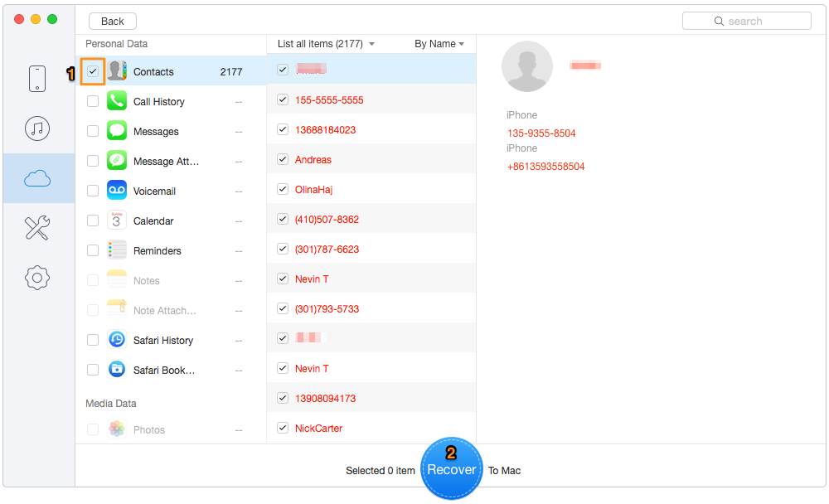Image resolution: width=829 pixels, height=504 pixels.
Task: Select the Calendar category label
Action: [x=153, y=221]
